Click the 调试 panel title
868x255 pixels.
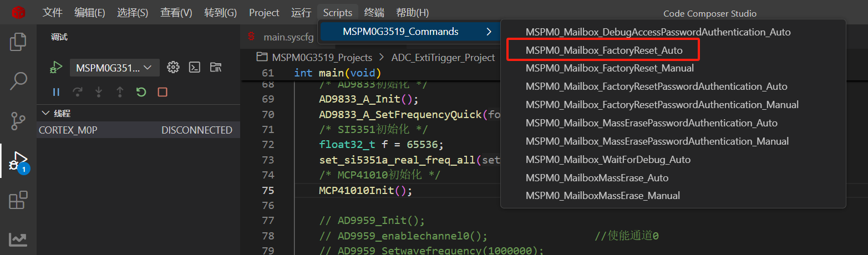pos(59,37)
